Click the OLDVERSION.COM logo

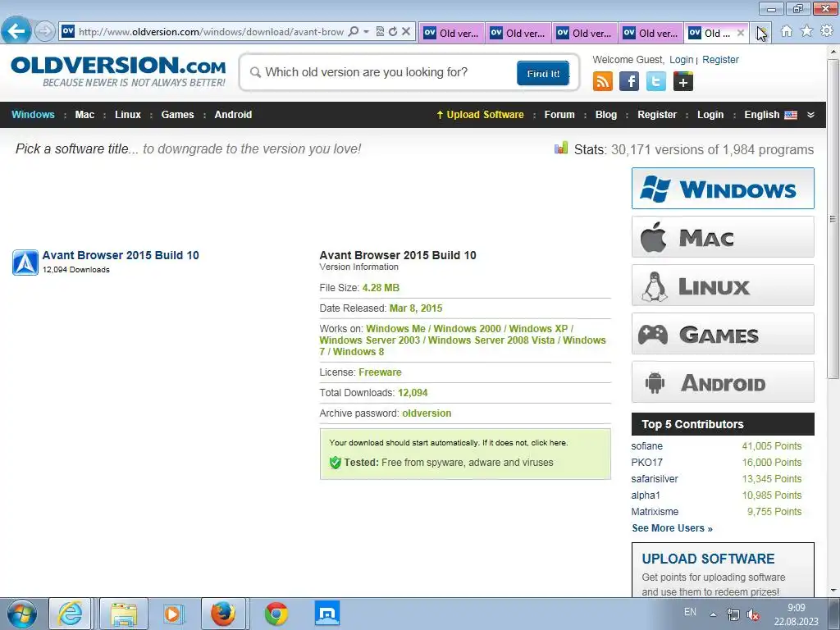click(x=118, y=71)
